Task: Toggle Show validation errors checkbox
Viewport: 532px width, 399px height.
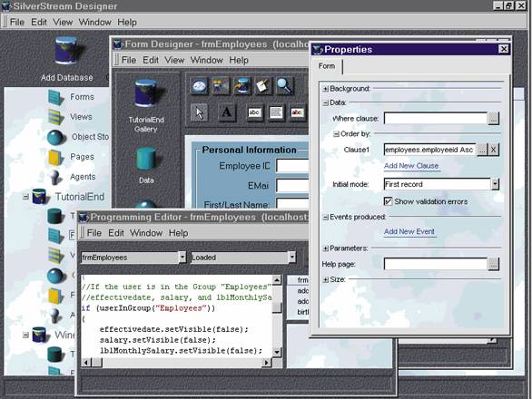Action: tap(388, 201)
